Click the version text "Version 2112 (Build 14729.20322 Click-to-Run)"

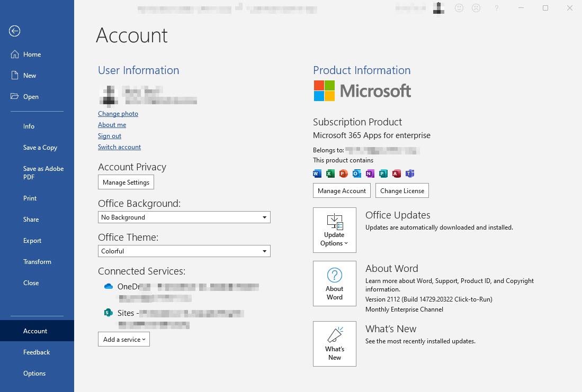point(429,299)
